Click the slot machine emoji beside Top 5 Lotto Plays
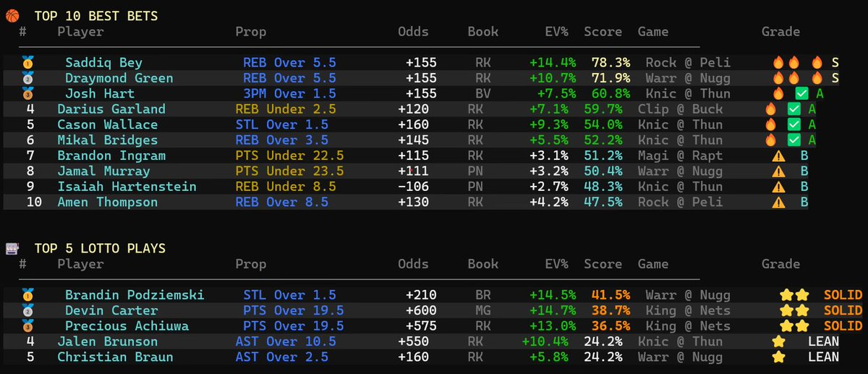Viewport: 868px width, 374px height. tap(12, 248)
